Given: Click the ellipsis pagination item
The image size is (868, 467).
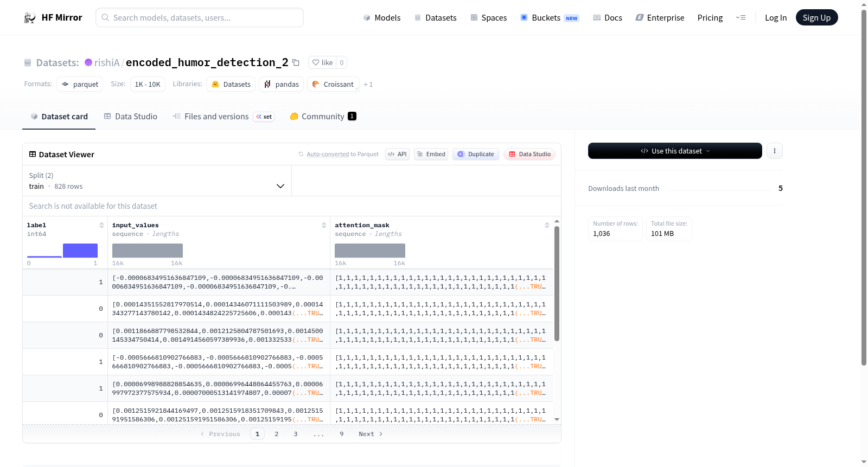Looking at the screenshot, I should 319,434.
